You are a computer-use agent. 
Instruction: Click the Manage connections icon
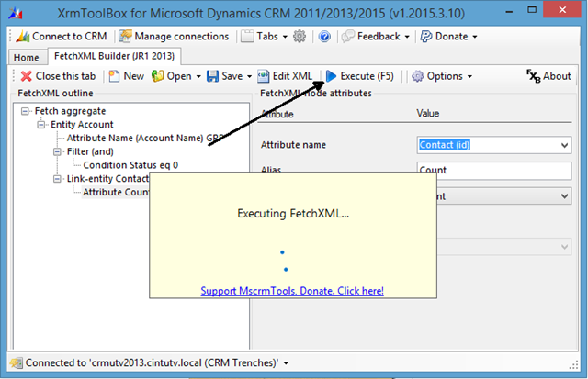[125, 37]
